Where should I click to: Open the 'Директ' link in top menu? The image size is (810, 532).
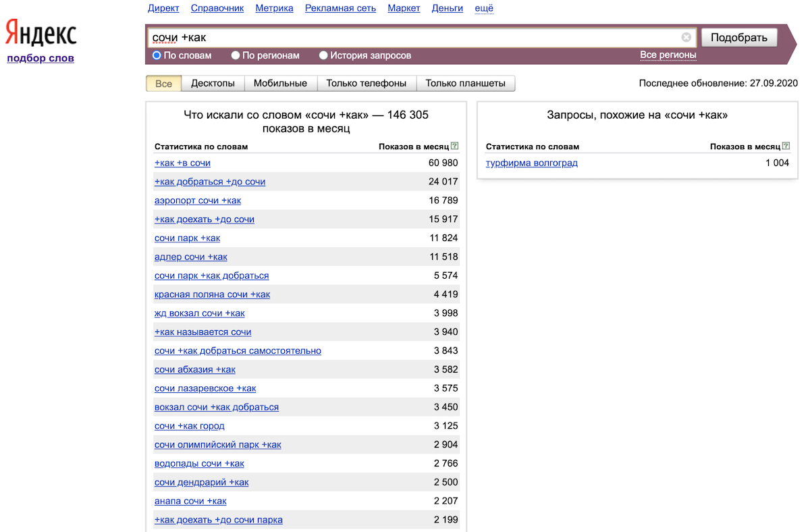tap(163, 8)
